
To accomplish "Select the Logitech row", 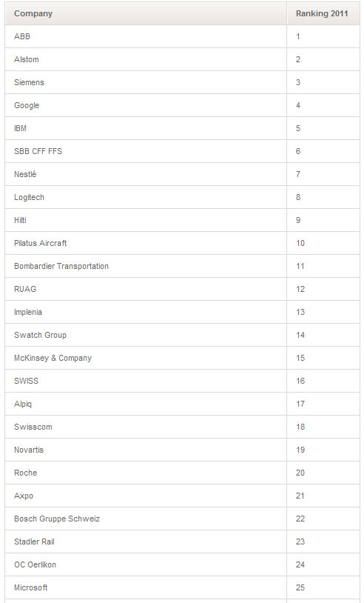I will [182, 197].
